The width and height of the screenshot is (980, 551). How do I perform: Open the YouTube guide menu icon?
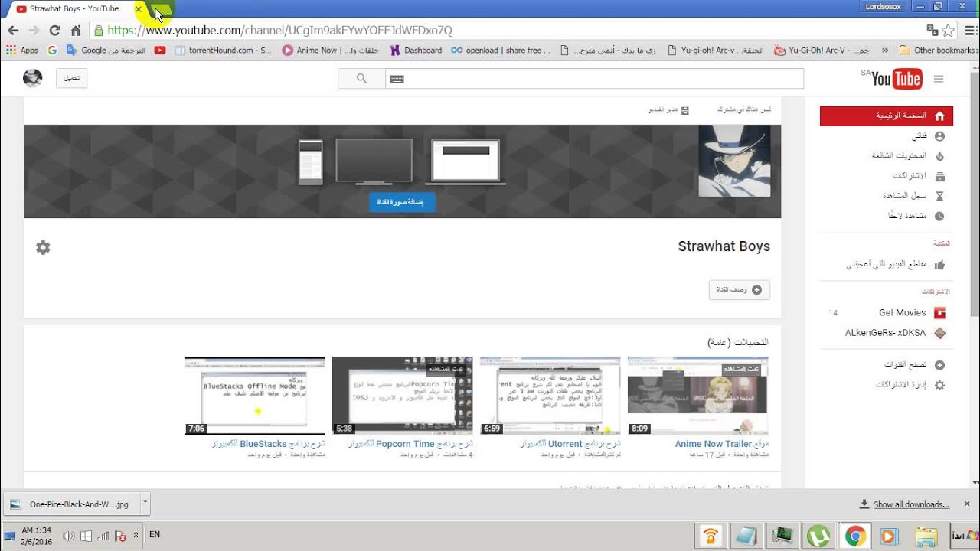pos(939,79)
